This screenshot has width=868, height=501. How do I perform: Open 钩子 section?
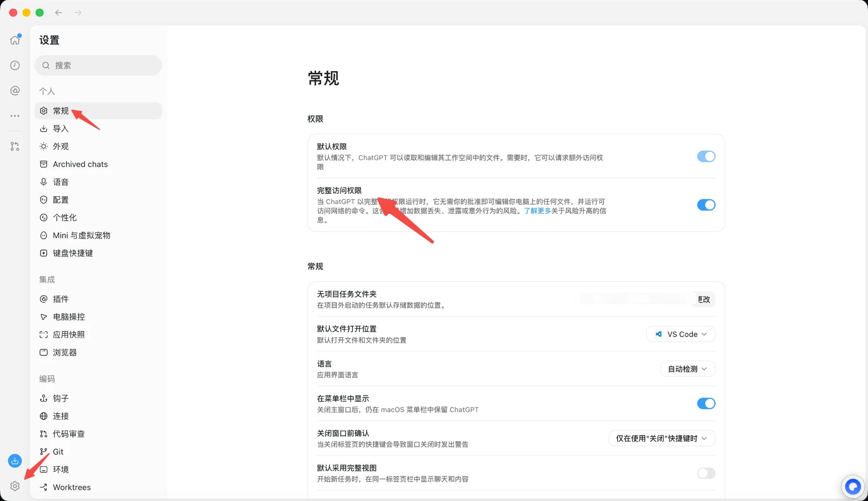[98, 399]
